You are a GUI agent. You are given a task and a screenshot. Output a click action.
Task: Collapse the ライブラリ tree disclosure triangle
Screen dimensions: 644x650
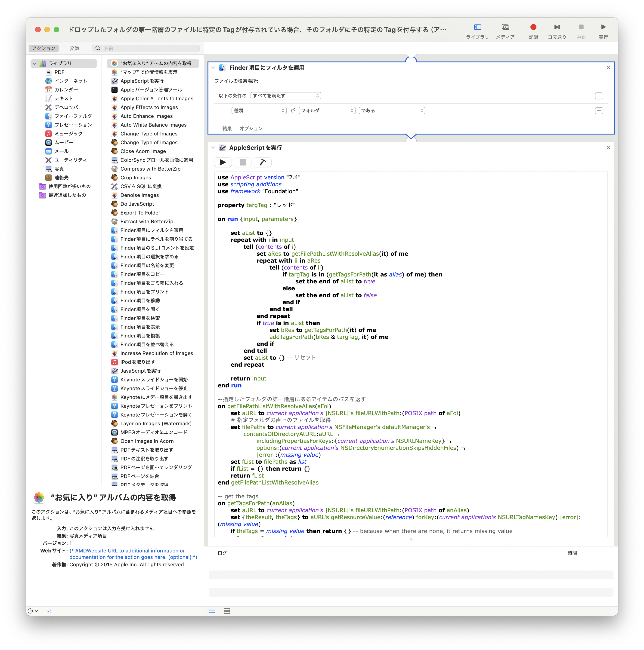click(x=34, y=63)
